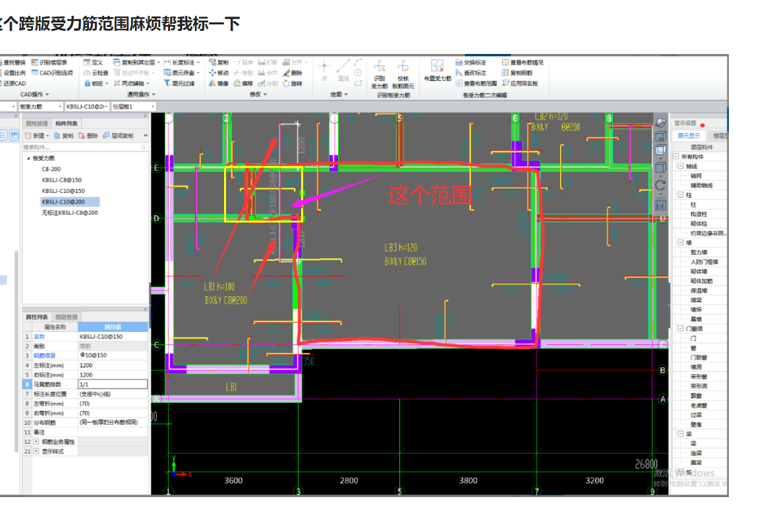Select KBSLJ-C8@150 in the component list
The image size is (773, 532).
[x=62, y=180]
